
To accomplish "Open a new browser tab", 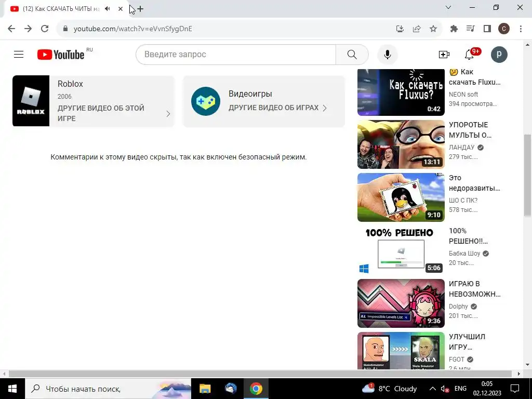I will coord(140,9).
